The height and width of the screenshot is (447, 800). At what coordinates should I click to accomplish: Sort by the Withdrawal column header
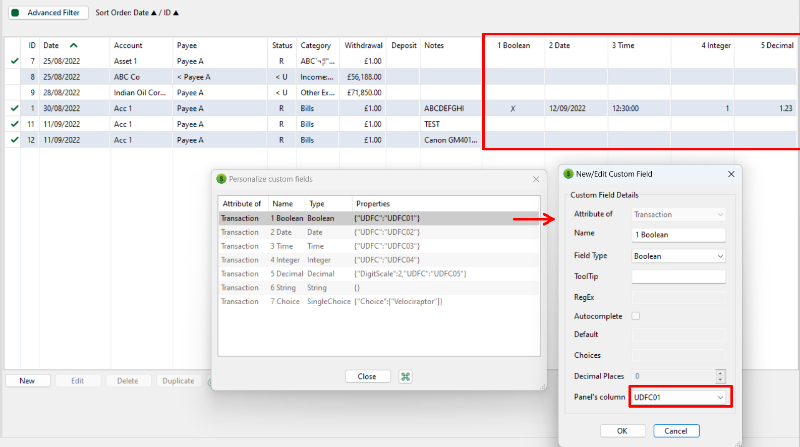(363, 45)
